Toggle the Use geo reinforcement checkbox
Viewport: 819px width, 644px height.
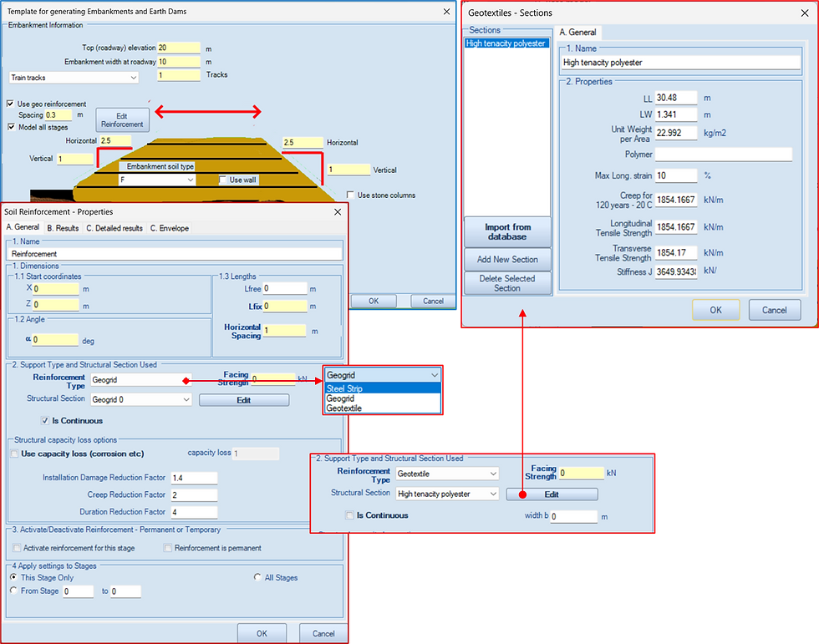[10, 104]
